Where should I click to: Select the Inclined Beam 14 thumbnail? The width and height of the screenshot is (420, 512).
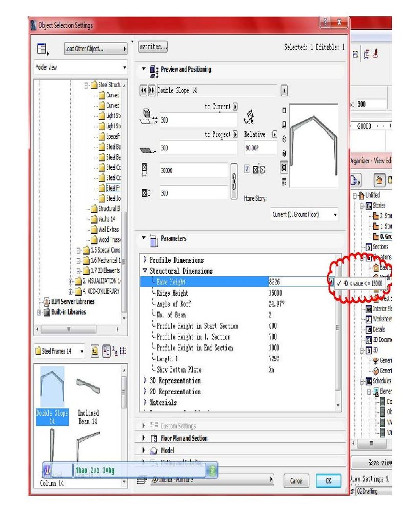(x=88, y=402)
